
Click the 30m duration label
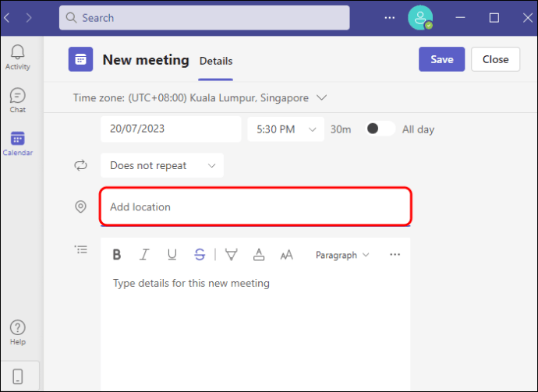pyautogui.click(x=341, y=129)
